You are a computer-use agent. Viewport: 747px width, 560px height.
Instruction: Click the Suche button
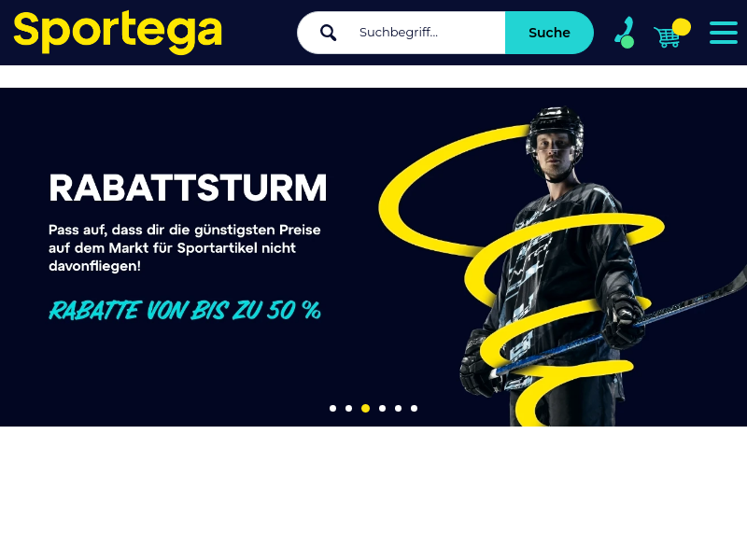[549, 33]
